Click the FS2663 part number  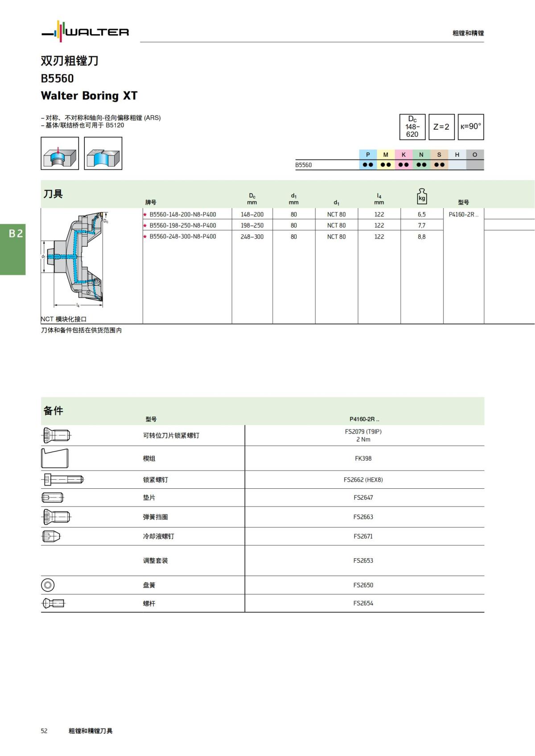pos(363,517)
